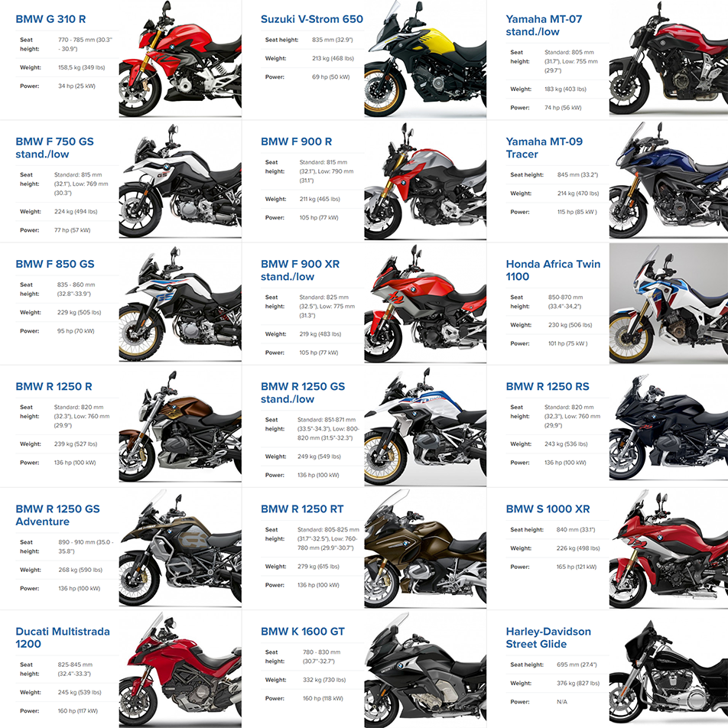
Task: Open the BMW S 1000 XR title
Action: (x=548, y=509)
